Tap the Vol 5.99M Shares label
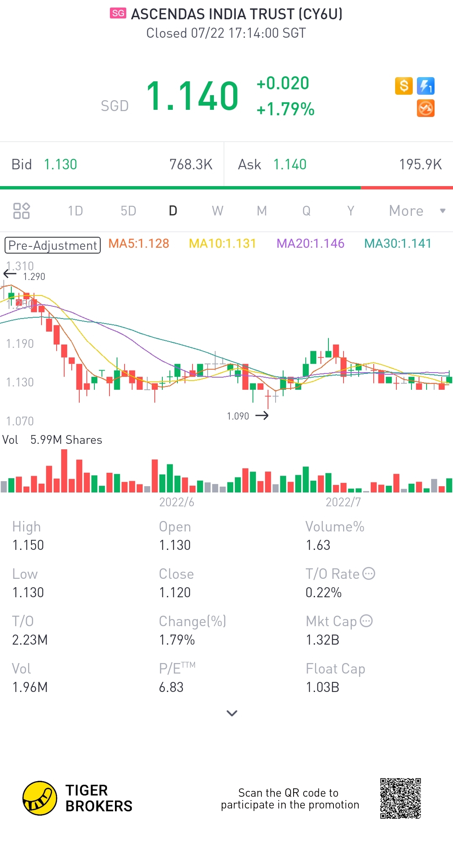453x868 pixels. [x=52, y=440]
